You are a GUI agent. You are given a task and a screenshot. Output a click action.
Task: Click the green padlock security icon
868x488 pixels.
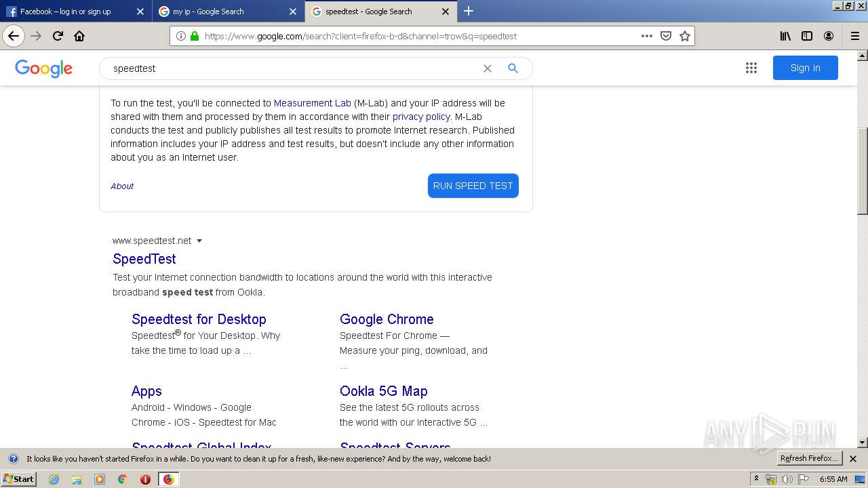coord(195,36)
